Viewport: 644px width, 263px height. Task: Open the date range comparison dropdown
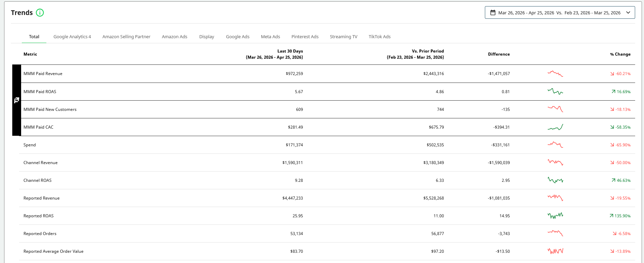tap(559, 13)
